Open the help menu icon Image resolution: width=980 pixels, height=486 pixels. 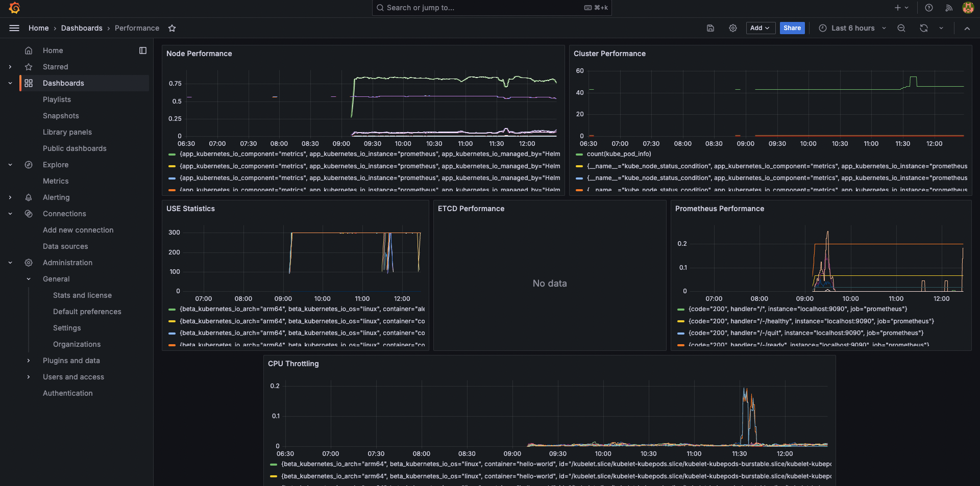coord(929,8)
